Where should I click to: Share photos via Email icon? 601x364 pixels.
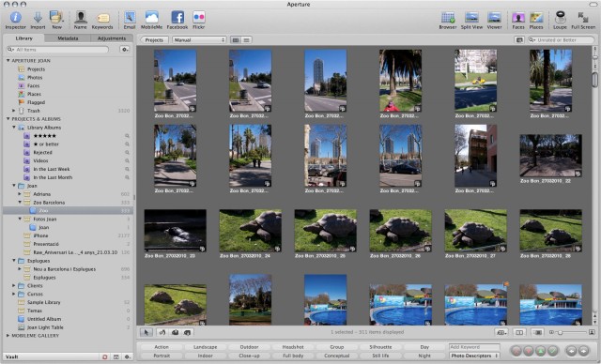(x=130, y=18)
